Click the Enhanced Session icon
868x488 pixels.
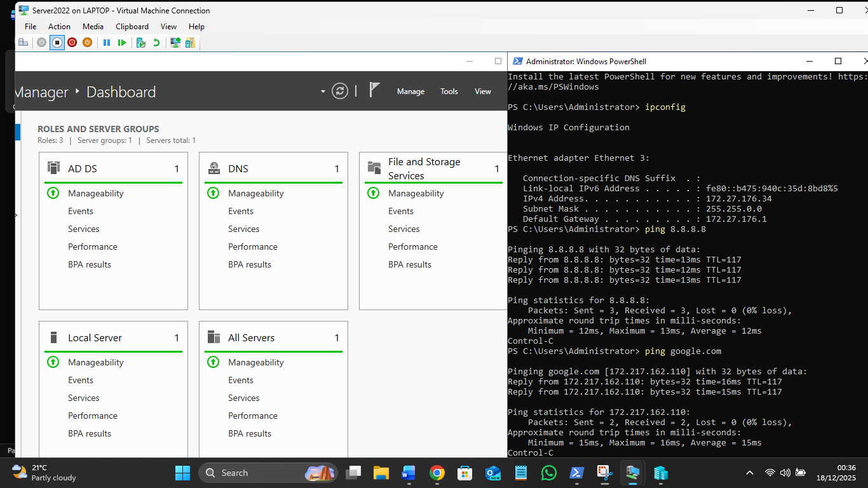[175, 43]
